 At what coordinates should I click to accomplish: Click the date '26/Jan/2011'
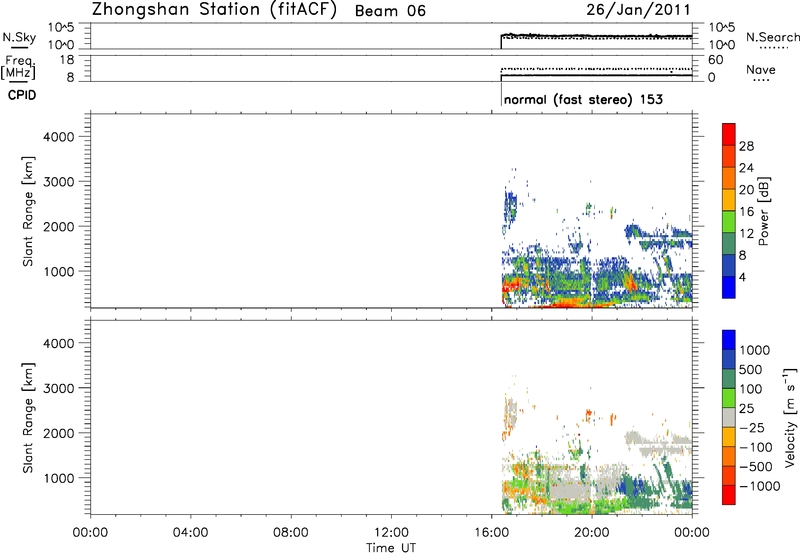click(638, 10)
